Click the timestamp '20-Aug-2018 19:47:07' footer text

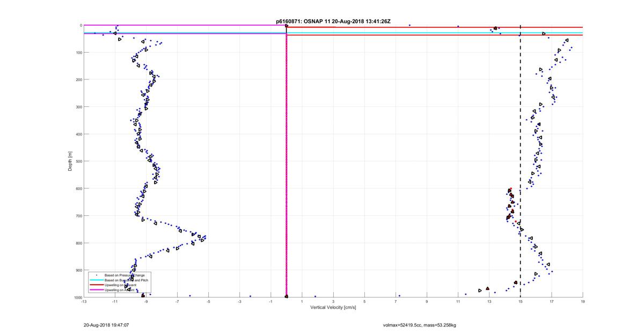tap(106, 325)
